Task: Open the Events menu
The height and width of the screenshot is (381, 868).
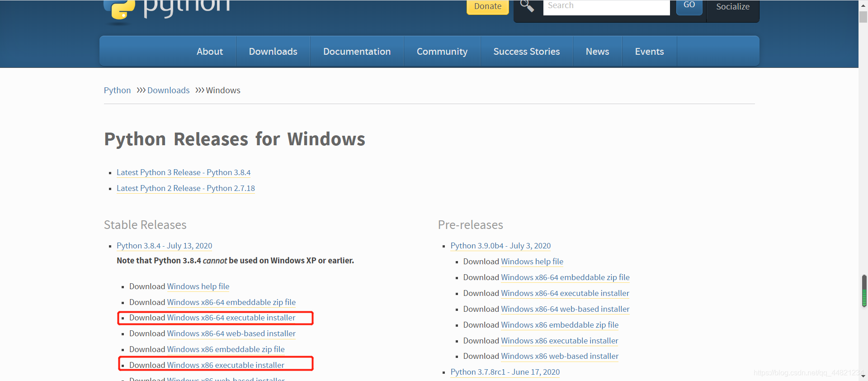Action: coord(650,52)
